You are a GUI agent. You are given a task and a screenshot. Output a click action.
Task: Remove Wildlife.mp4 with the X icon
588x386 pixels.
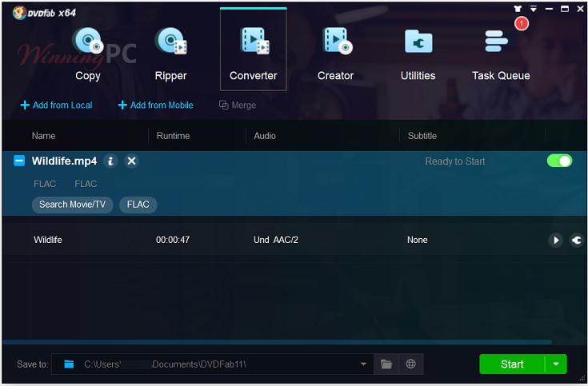click(x=132, y=161)
